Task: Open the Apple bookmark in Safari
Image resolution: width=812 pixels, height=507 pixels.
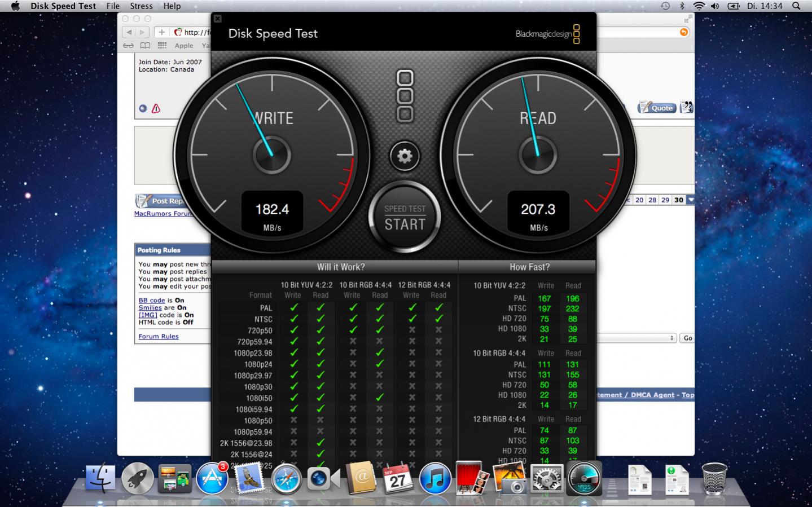Action: pos(184,46)
